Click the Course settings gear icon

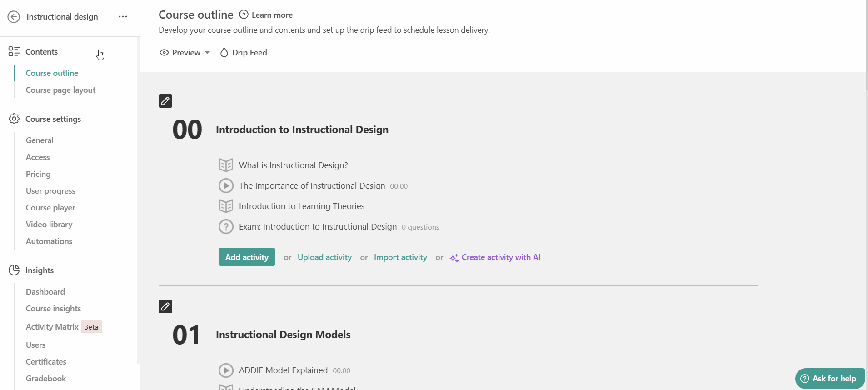click(x=14, y=119)
